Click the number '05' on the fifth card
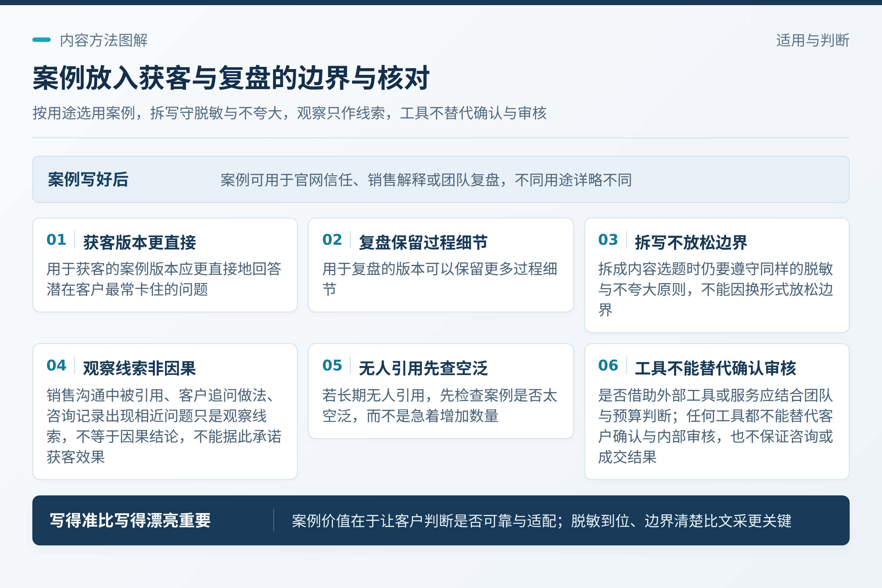 [x=332, y=365]
